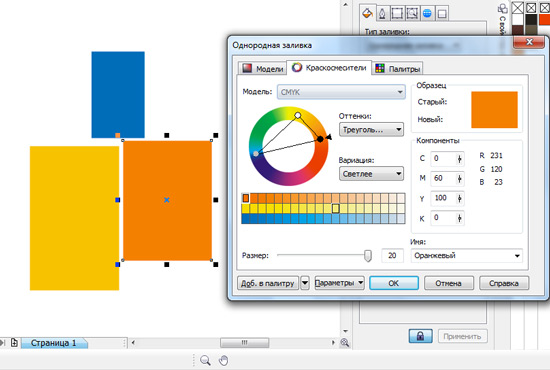
Task: Switch to the Краскосмесители tab
Action: (329, 67)
